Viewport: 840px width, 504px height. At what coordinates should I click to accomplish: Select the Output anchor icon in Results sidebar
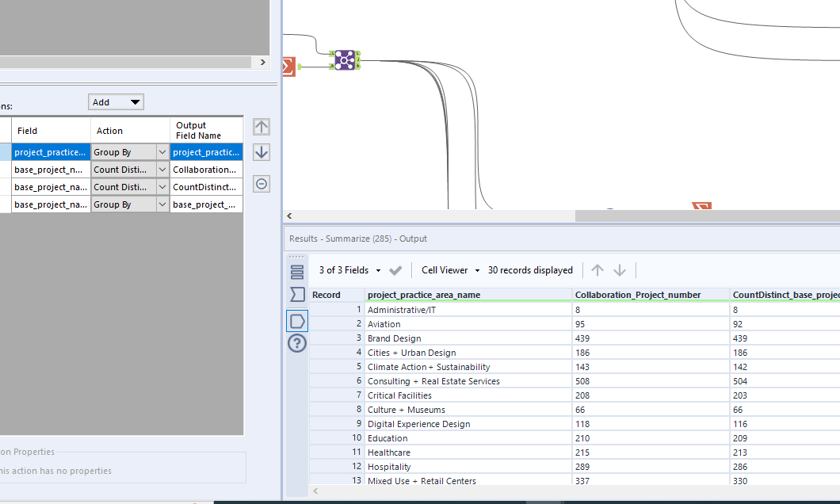click(296, 320)
